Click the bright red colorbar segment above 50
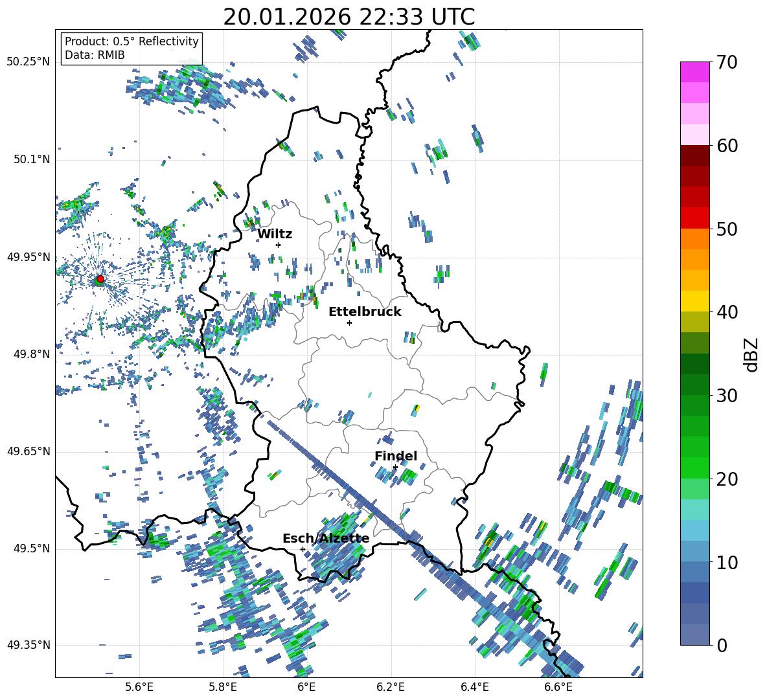767x700 pixels. (x=694, y=218)
